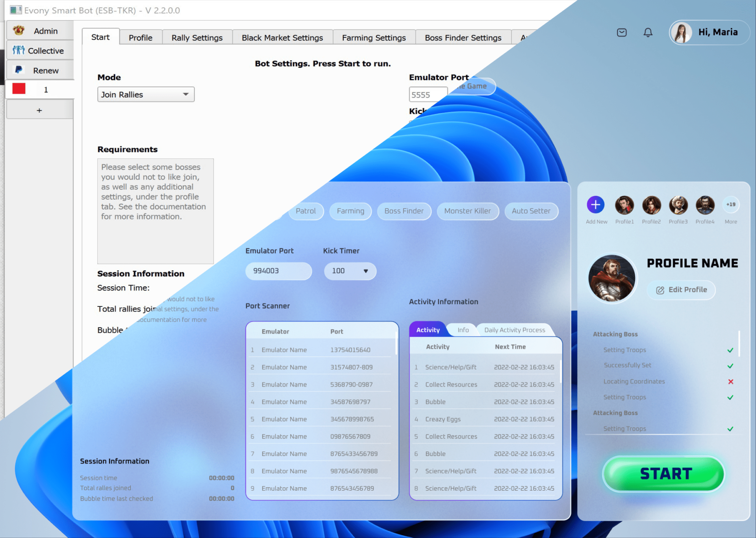This screenshot has width=756, height=538.
Task: Click Maria's avatar picture
Action: [682, 32]
